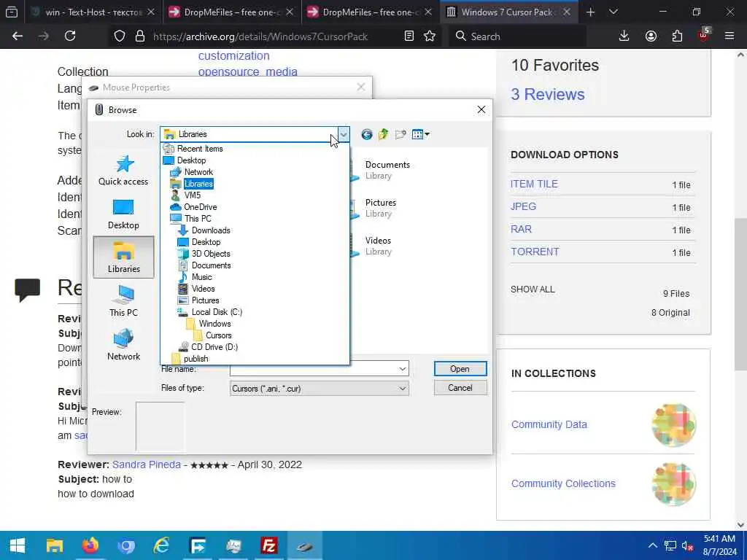Click the Cancel button in Browse dialog
Viewport: 747px width, 560px height.
pyautogui.click(x=460, y=388)
